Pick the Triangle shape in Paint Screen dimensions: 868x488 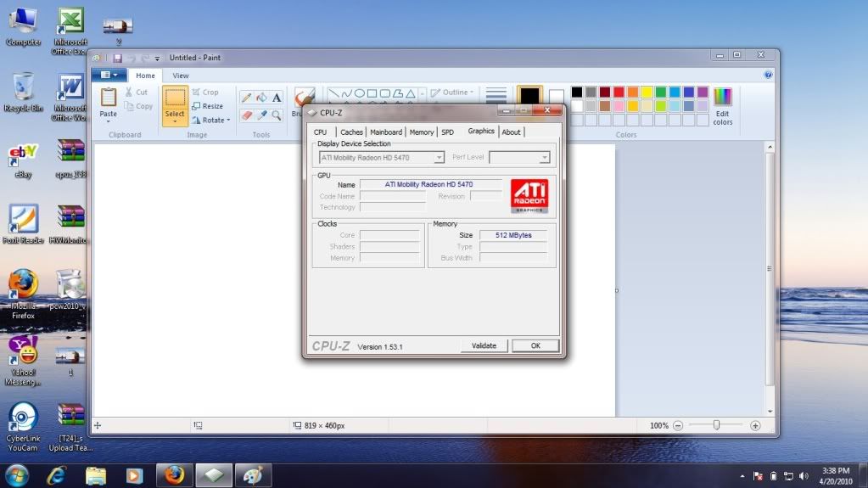click(x=410, y=93)
